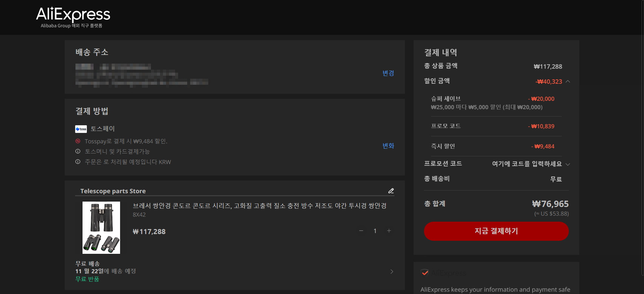The image size is (644, 294).
Task: Click 변경 to change the shipping address
Action: 388,73
